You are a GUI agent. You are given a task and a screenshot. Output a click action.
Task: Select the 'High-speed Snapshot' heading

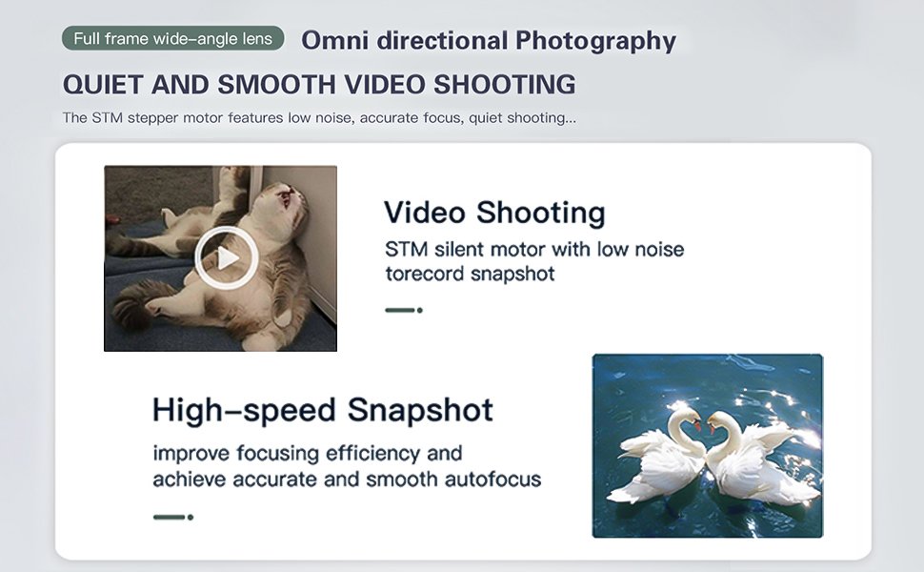322,410
